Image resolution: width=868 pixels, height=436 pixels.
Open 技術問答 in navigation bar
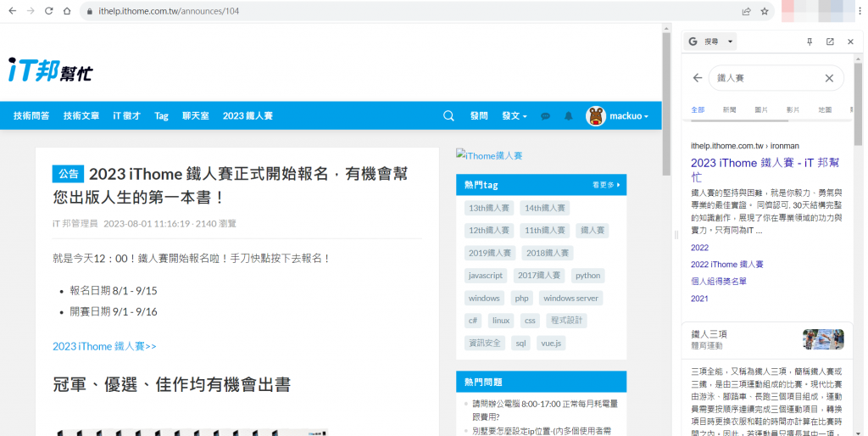point(31,116)
